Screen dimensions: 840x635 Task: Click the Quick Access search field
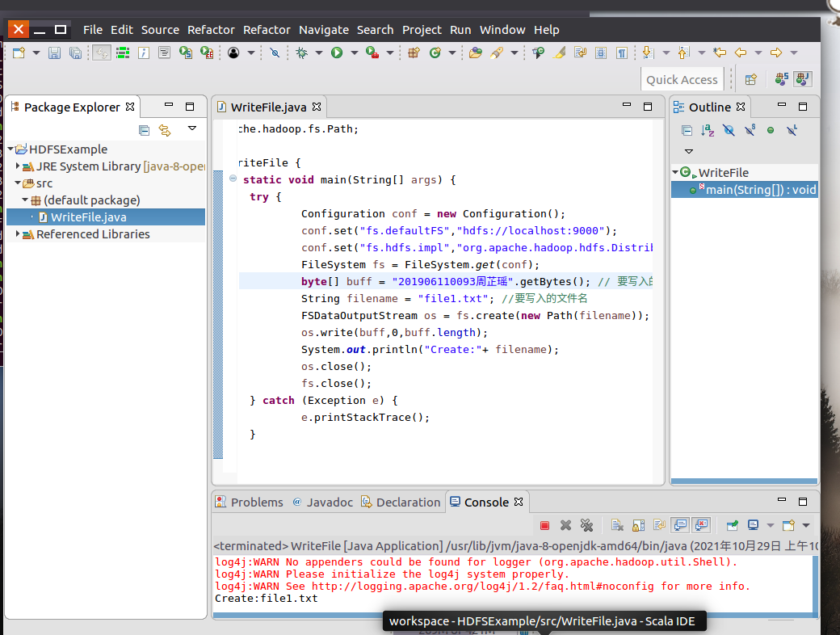tap(682, 79)
